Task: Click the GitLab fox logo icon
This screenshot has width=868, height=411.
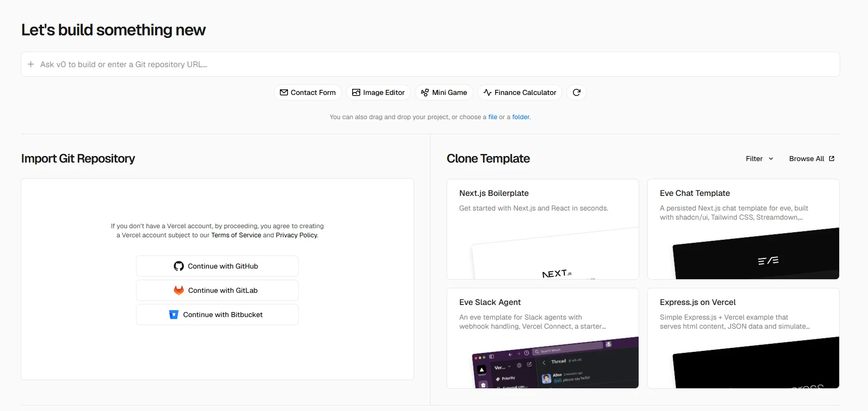Action: tap(179, 290)
